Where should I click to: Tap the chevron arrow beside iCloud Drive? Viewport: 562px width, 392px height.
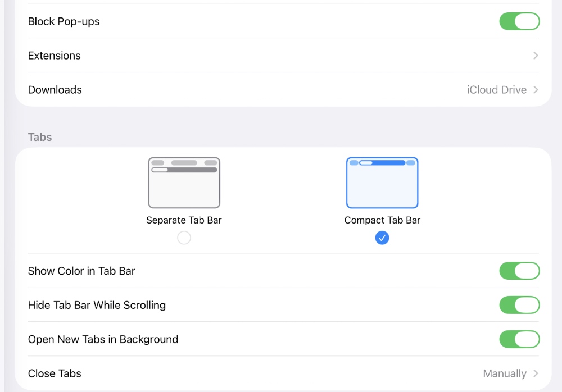tap(536, 90)
